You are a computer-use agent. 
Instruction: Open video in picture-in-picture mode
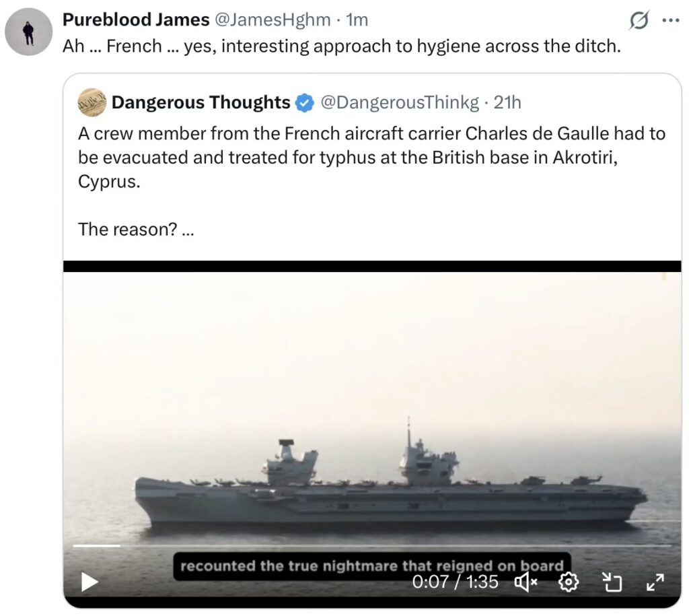612,582
